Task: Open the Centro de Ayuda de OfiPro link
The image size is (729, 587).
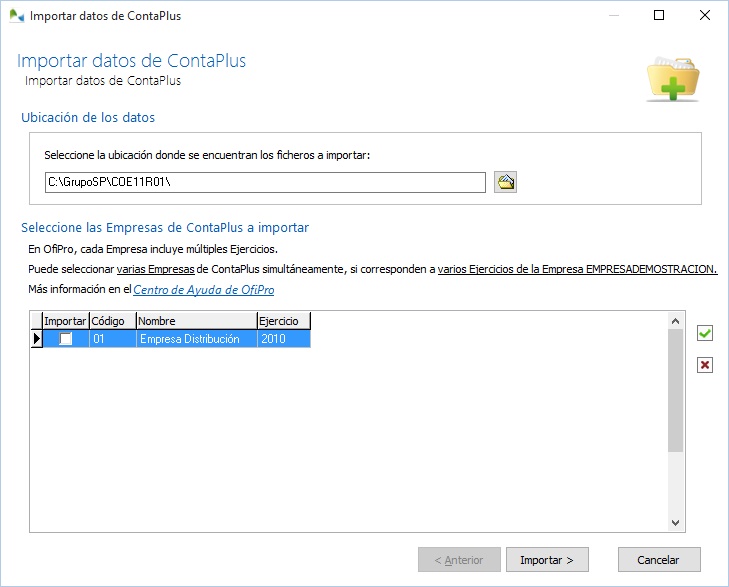Action: click(x=203, y=290)
